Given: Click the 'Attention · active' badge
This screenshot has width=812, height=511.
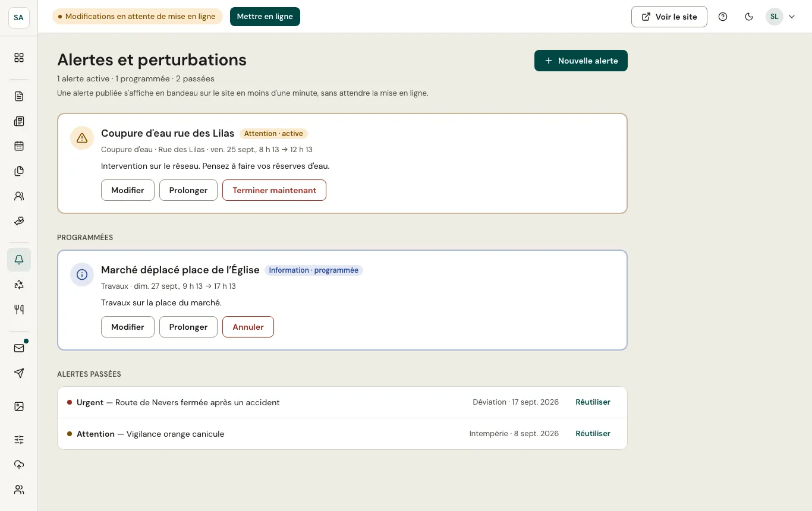Looking at the screenshot, I should [273, 134].
